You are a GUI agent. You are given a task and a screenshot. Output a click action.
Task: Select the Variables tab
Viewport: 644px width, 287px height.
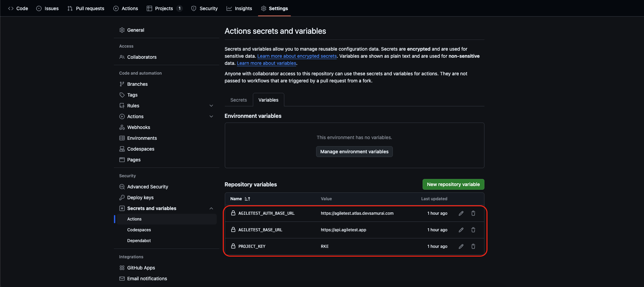point(268,100)
